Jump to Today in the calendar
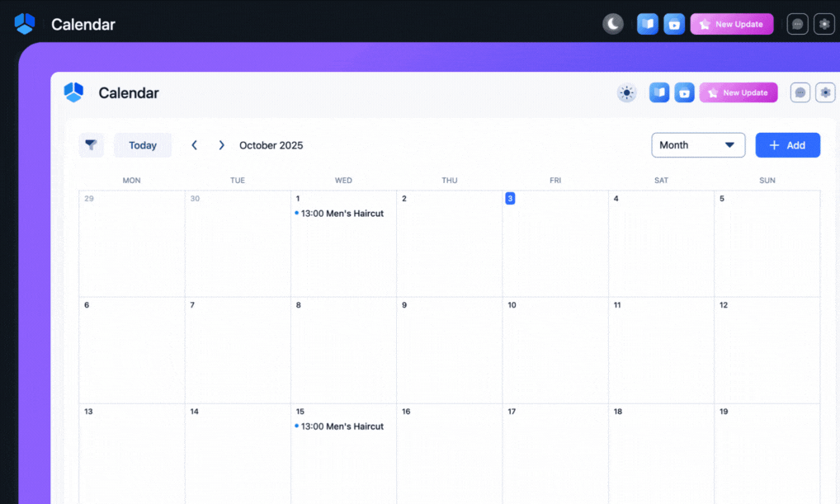Viewport: 840px width, 504px height. coord(143,145)
